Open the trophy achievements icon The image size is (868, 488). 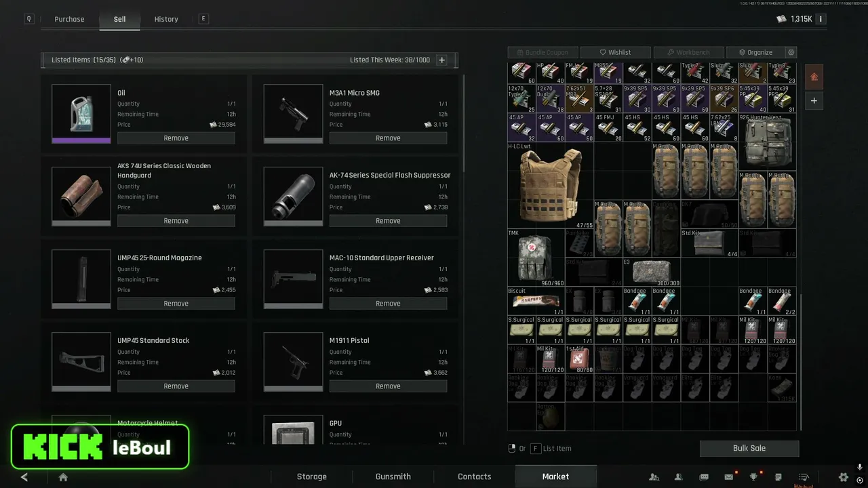753,477
